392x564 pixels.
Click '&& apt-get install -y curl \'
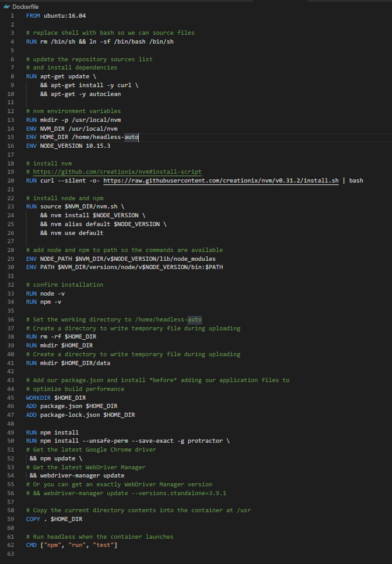(x=89, y=85)
